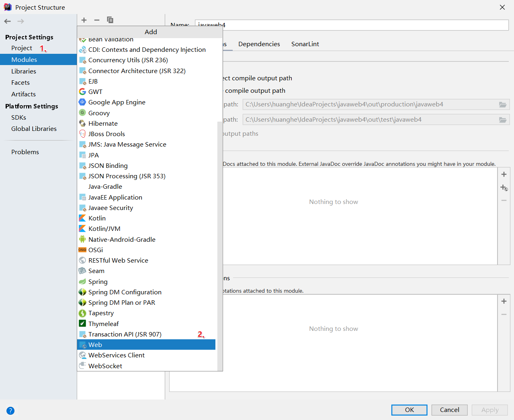
Task: Select the Tapestry icon
Action: click(x=82, y=313)
